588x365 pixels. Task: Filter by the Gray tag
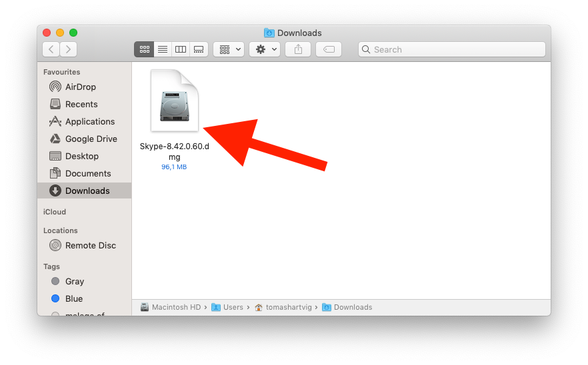85,282
